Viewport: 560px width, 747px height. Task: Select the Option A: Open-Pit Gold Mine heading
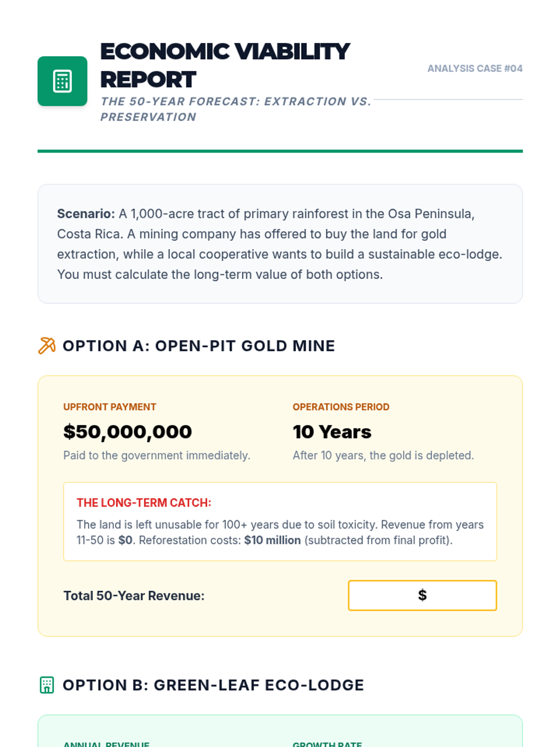(x=199, y=346)
